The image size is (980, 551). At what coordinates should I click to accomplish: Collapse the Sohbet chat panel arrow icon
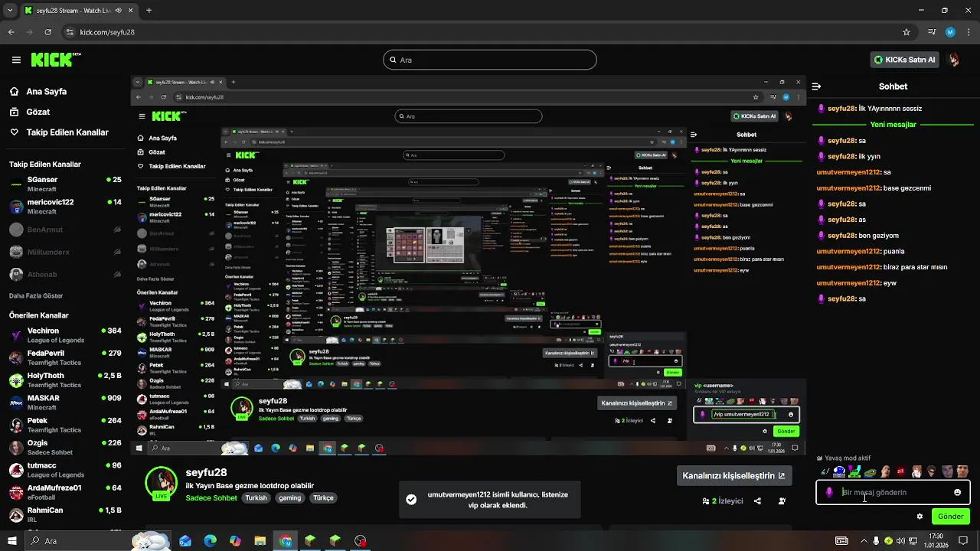816,86
